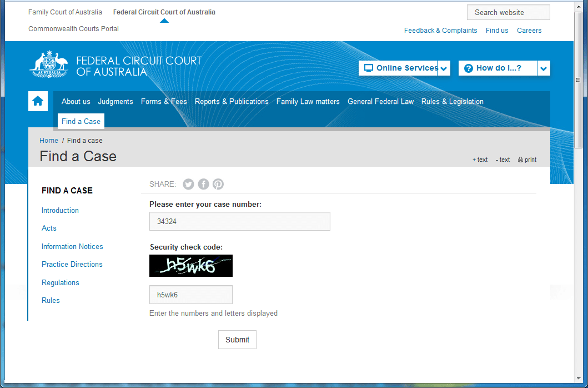
Task: Click the captcha image h5wk6
Action: [191, 266]
